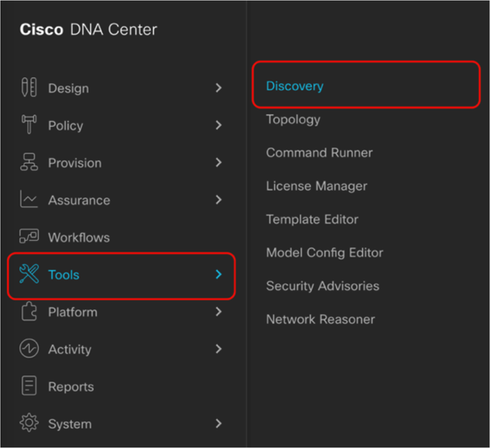Expand the Assurance submenu chevron
Screen dimensions: 490x448
[x=219, y=200]
